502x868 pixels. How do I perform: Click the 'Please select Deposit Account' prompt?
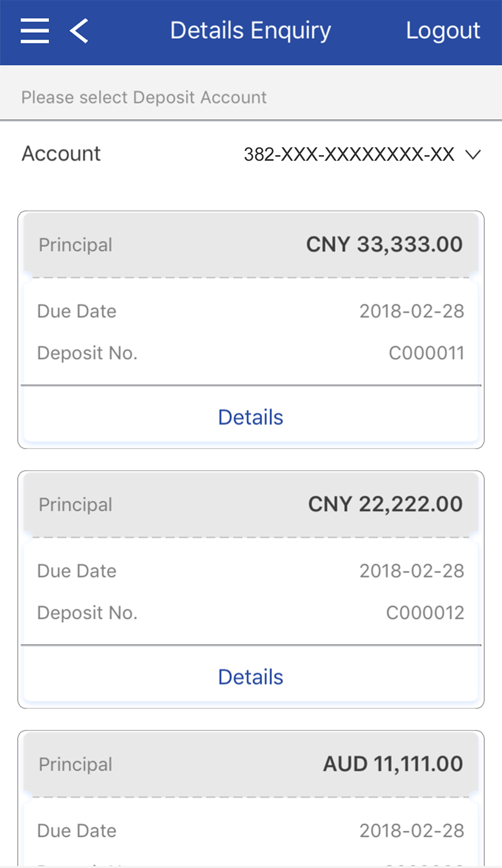tap(144, 97)
